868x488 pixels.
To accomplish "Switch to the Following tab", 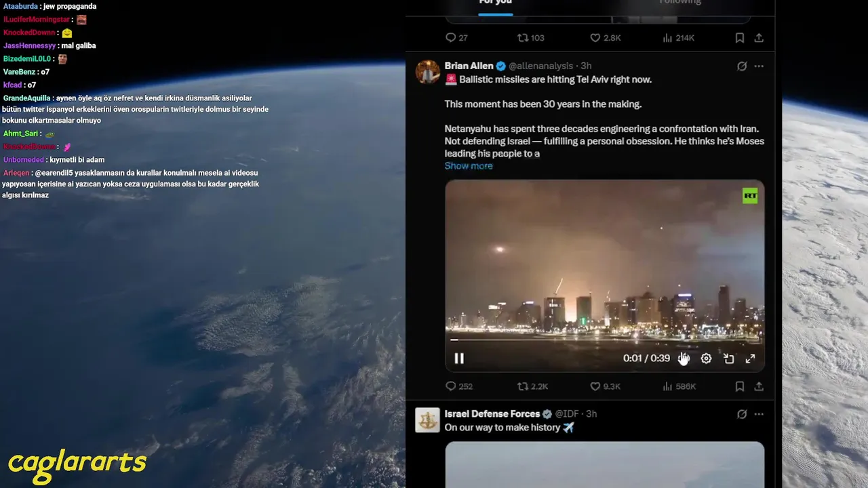I will (680, 3).
